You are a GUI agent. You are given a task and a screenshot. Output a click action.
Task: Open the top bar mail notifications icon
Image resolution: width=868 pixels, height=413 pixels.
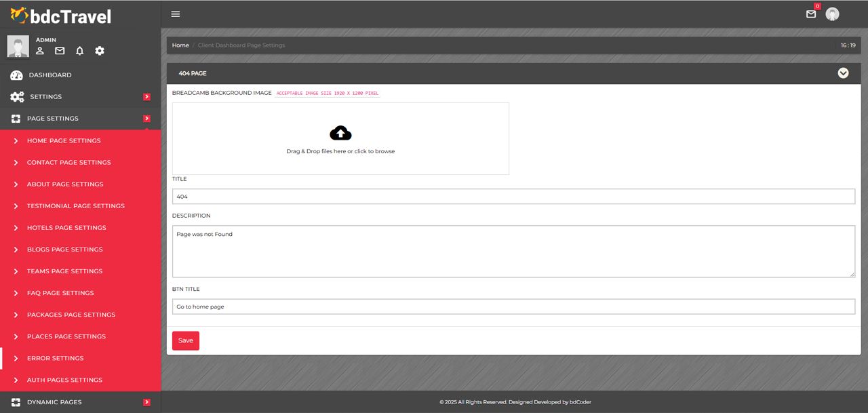tap(811, 14)
